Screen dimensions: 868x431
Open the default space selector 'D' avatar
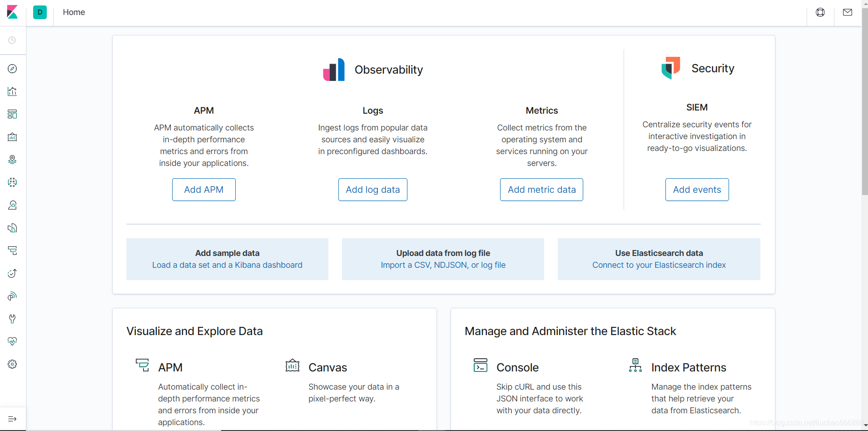pyautogui.click(x=40, y=12)
